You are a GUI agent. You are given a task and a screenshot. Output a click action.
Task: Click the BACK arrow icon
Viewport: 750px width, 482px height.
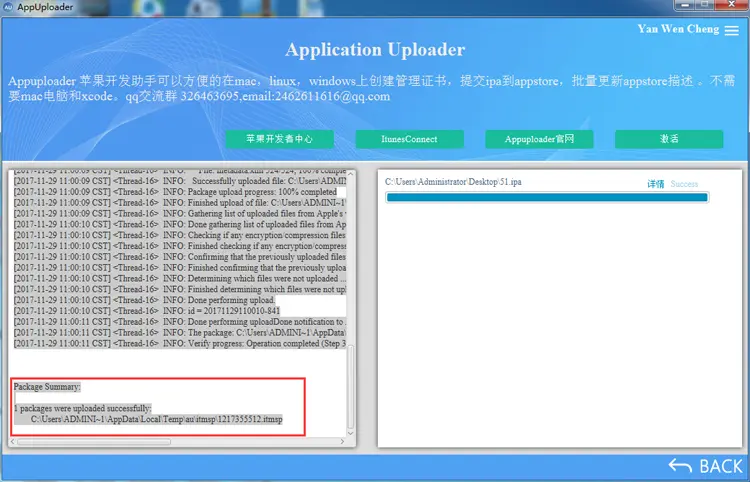[x=680, y=466]
